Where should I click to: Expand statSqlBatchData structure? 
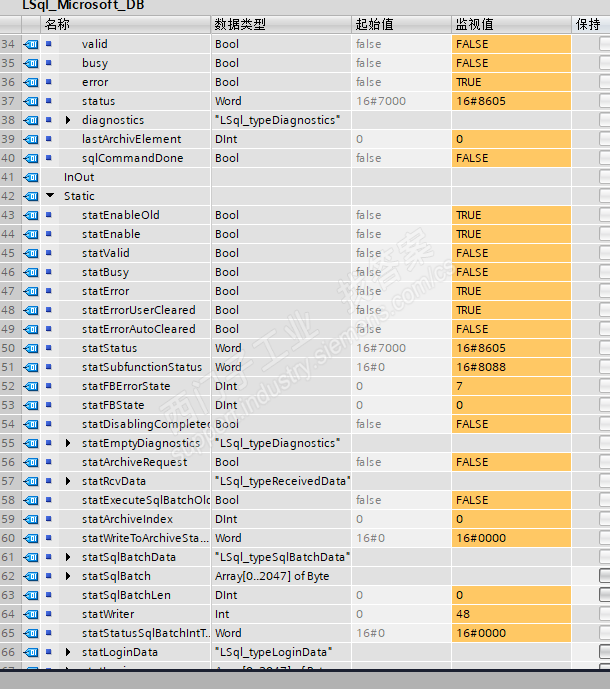(x=68, y=557)
